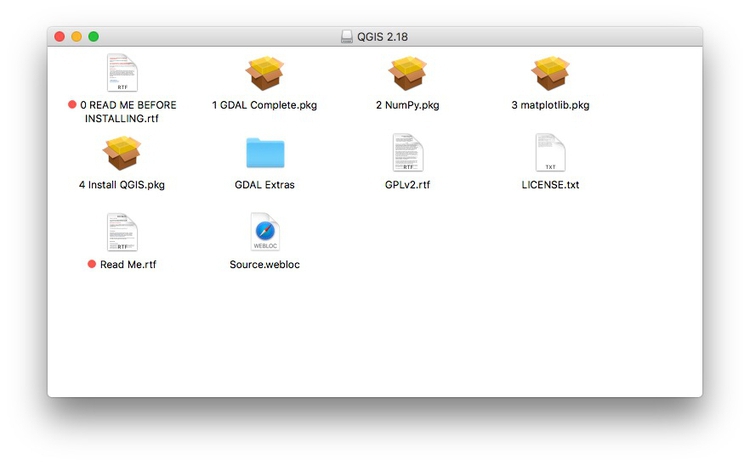Click the red tag dot beside Read Me.rtf
750x465 pixels.
pos(92,264)
